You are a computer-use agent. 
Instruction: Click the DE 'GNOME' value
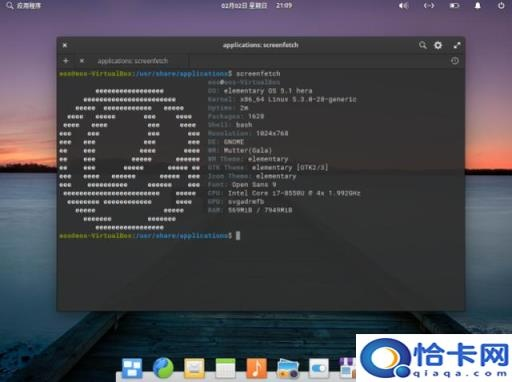click(234, 142)
